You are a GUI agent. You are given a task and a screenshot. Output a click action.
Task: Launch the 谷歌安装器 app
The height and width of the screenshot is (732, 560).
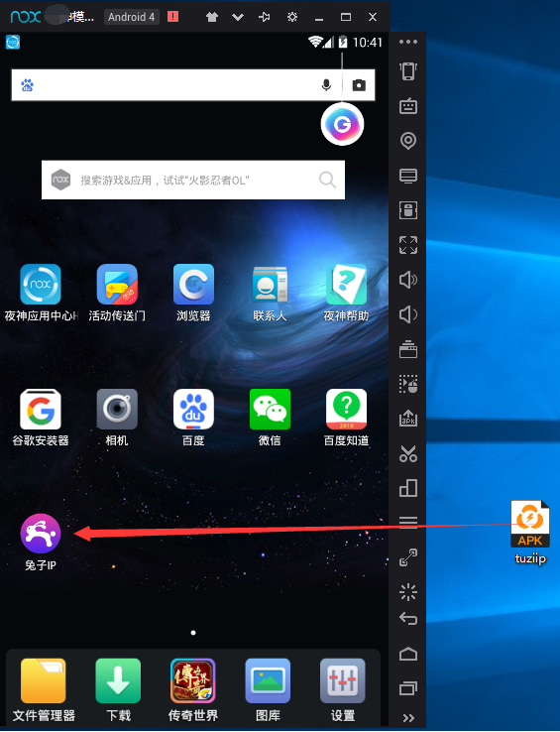[41, 410]
